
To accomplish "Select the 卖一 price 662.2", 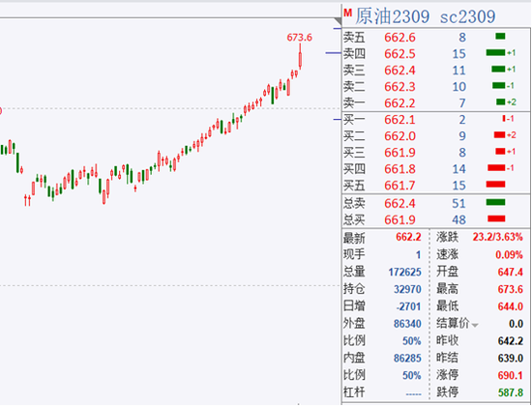I will point(399,102).
